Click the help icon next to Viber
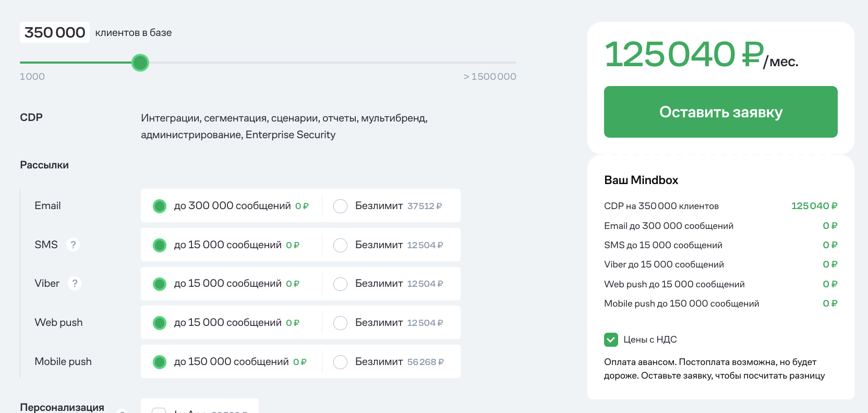868x413 pixels. [x=75, y=283]
